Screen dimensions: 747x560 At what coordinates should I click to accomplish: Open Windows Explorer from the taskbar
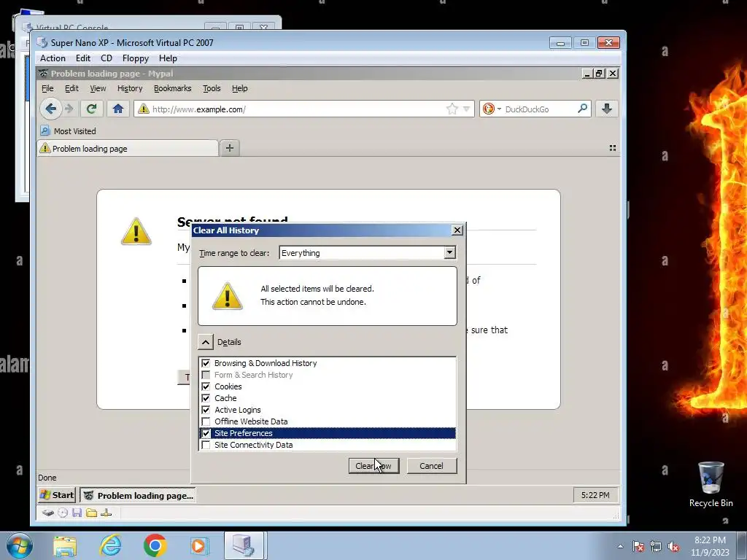65,545
